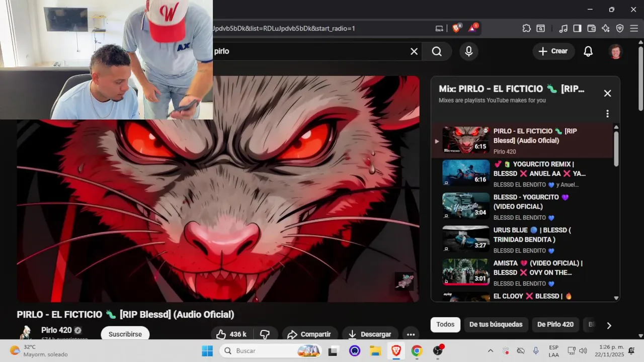Image resolution: width=644 pixels, height=362 pixels.
Task: Click the taskbar microphone tray icon
Action: point(536,350)
